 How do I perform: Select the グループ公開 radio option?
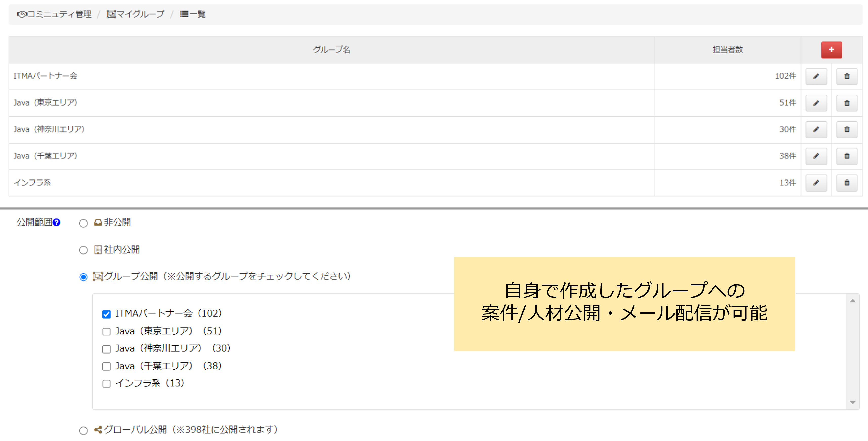tap(83, 277)
